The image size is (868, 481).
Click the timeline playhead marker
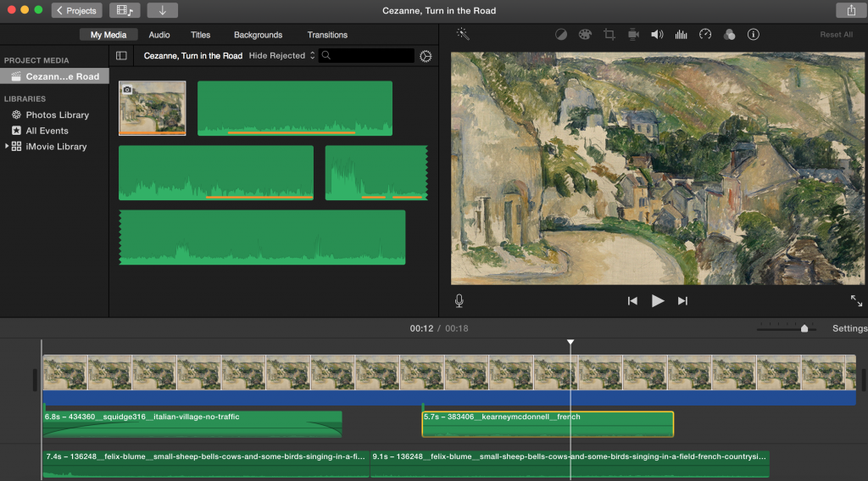click(570, 343)
